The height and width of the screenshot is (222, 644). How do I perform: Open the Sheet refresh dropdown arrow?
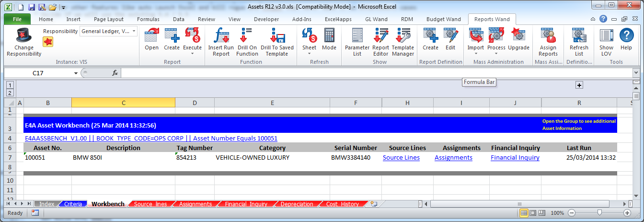309,53
